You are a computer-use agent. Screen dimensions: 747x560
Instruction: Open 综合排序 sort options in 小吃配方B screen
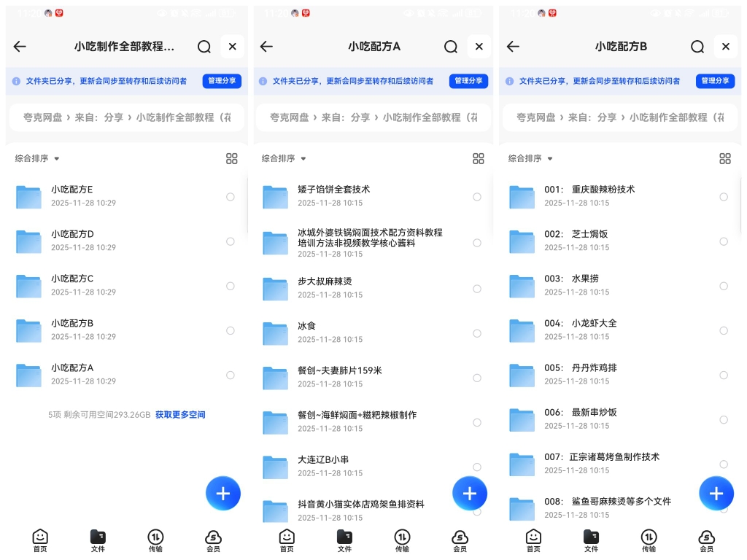pos(530,158)
